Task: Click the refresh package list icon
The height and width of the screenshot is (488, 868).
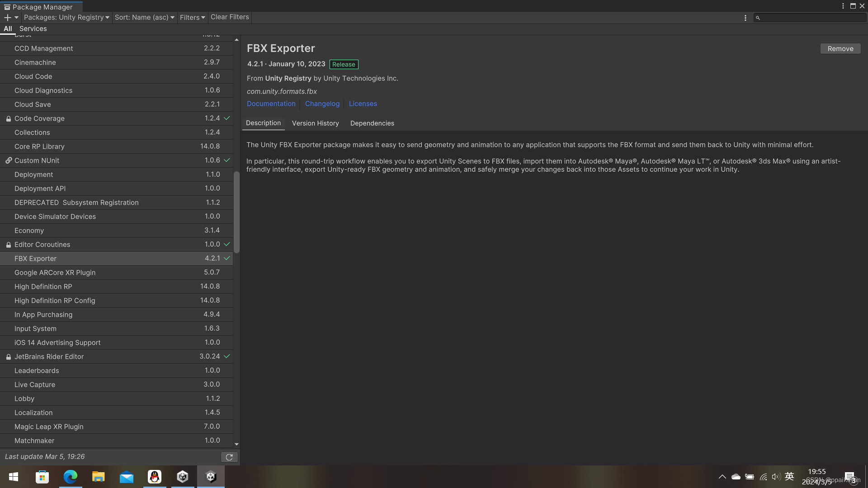Action: 229,457
